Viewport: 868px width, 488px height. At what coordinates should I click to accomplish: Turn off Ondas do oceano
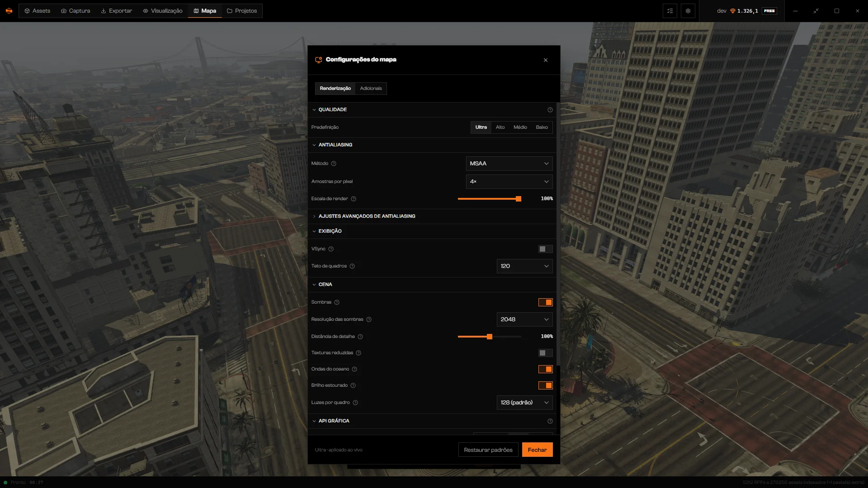click(x=545, y=369)
